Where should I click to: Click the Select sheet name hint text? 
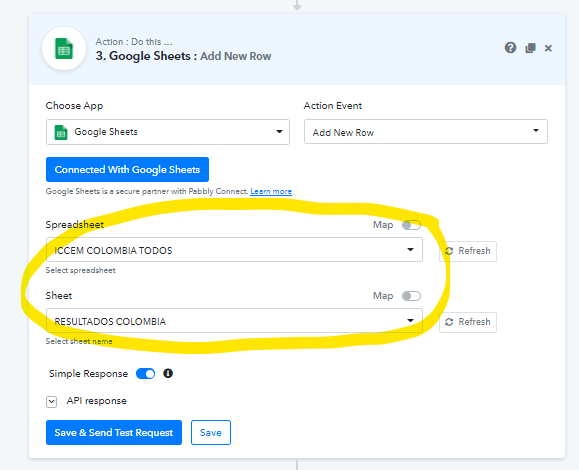click(x=79, y=341)
